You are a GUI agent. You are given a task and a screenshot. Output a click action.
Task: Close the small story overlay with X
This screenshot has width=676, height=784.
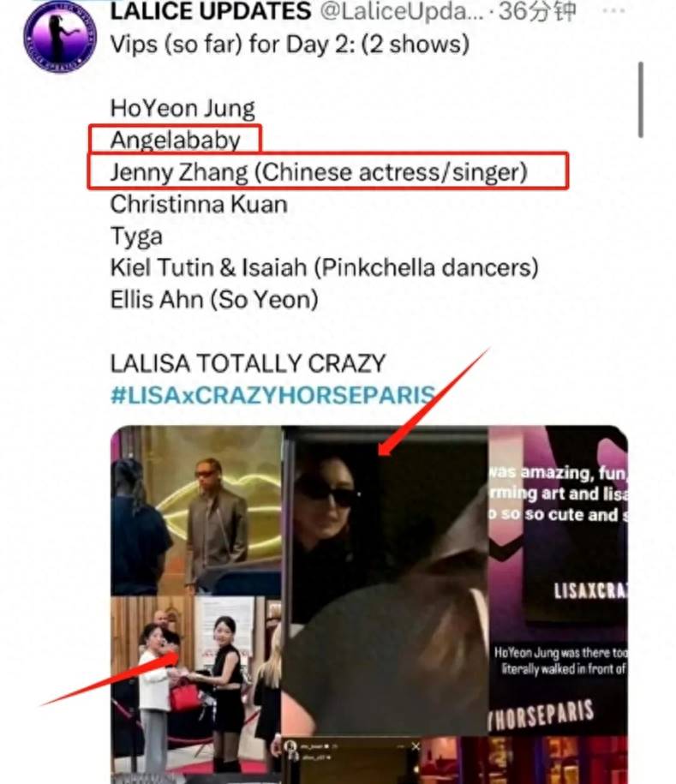pyautogui.click(x=416, y=746)
